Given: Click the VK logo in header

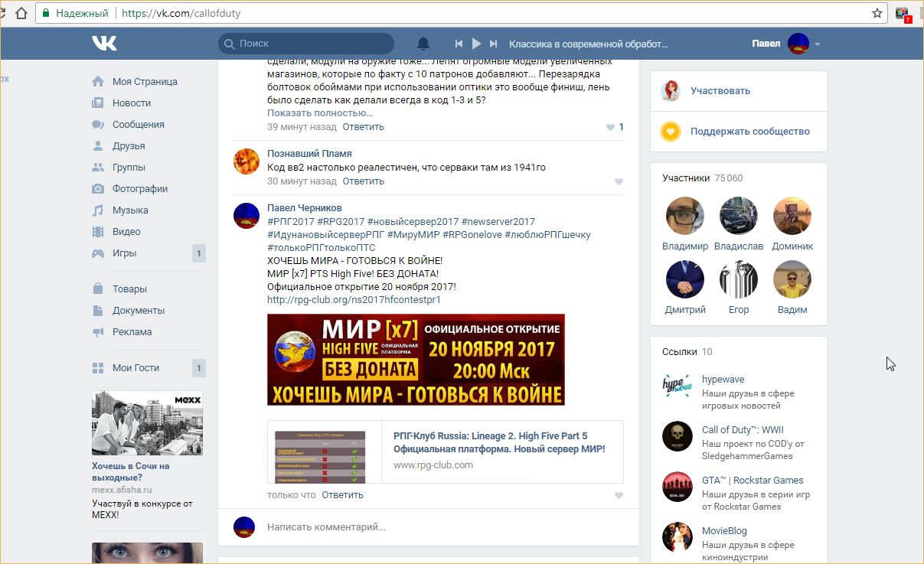Looking at the screenshot, I should (104, 44).
